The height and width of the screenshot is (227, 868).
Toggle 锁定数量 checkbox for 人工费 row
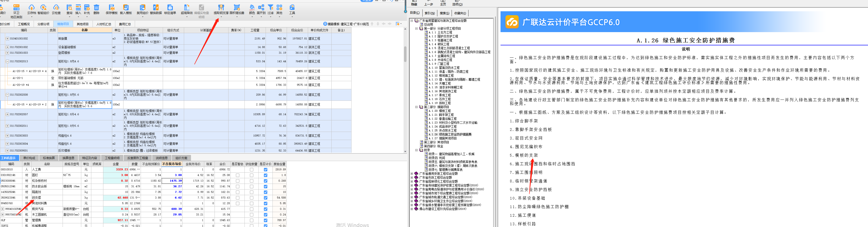[x=251, y=169]
